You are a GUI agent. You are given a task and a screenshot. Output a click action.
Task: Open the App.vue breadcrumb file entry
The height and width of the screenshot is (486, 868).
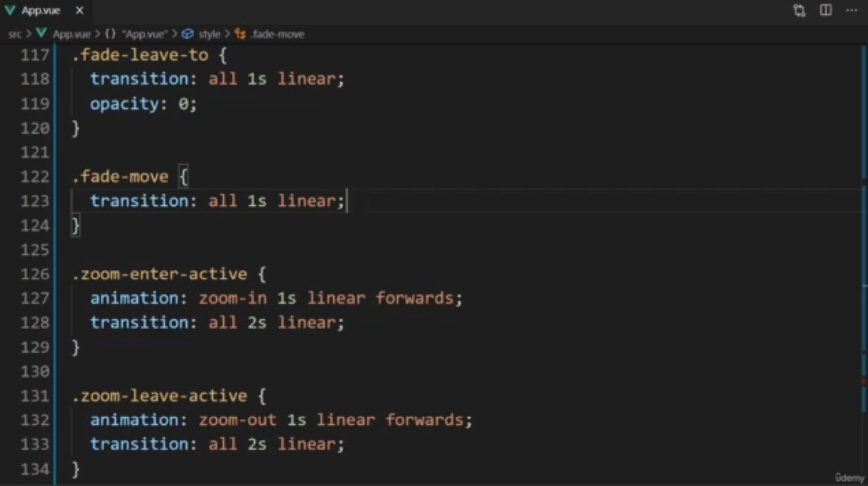pyautogui.click(x=72, y=34)
